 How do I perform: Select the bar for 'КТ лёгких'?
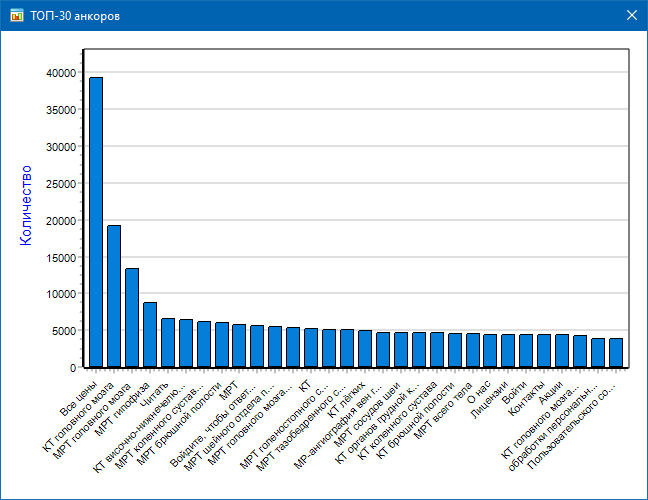[365, 349]
